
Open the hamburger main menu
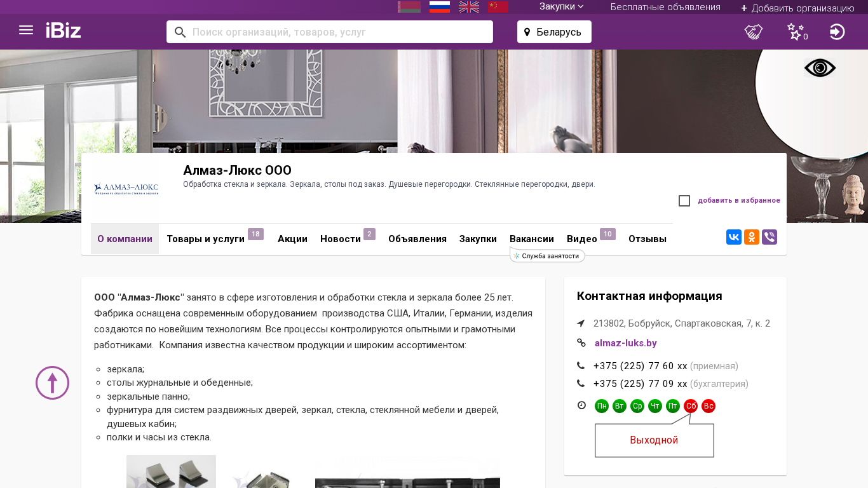coord(26,30)
